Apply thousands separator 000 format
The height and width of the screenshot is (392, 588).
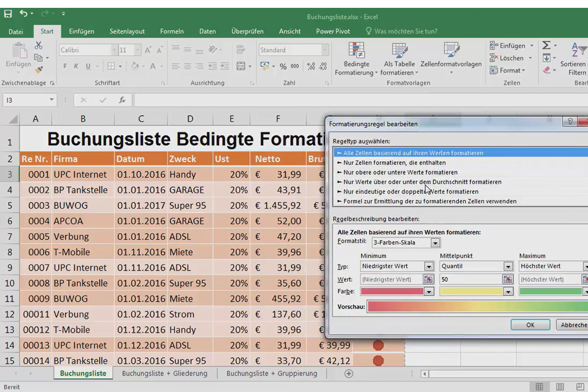point(295,66)
